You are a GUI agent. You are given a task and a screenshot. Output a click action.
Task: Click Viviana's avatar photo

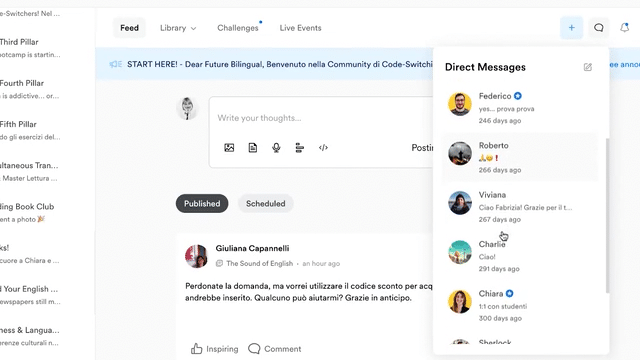coord(460,203)
